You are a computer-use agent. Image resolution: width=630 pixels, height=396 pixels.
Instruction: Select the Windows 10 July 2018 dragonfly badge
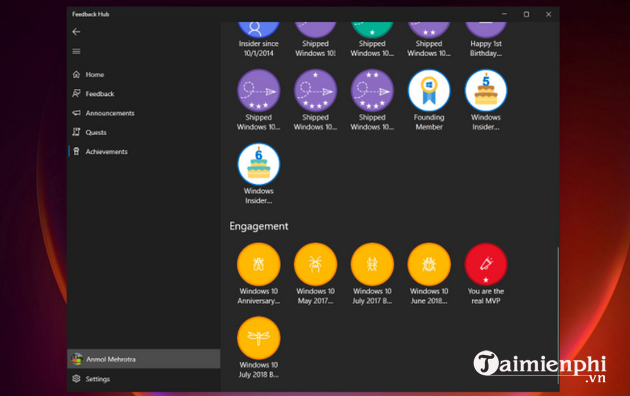tap(259, 338)
